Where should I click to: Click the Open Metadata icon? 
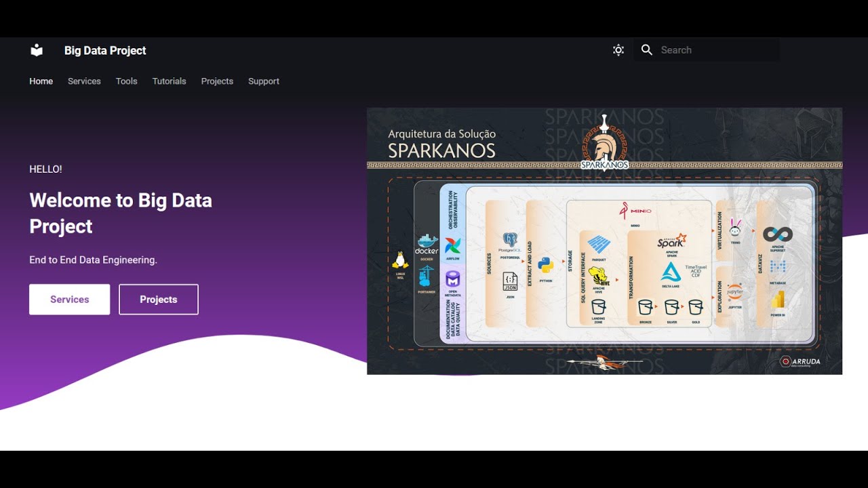point(452,279)
